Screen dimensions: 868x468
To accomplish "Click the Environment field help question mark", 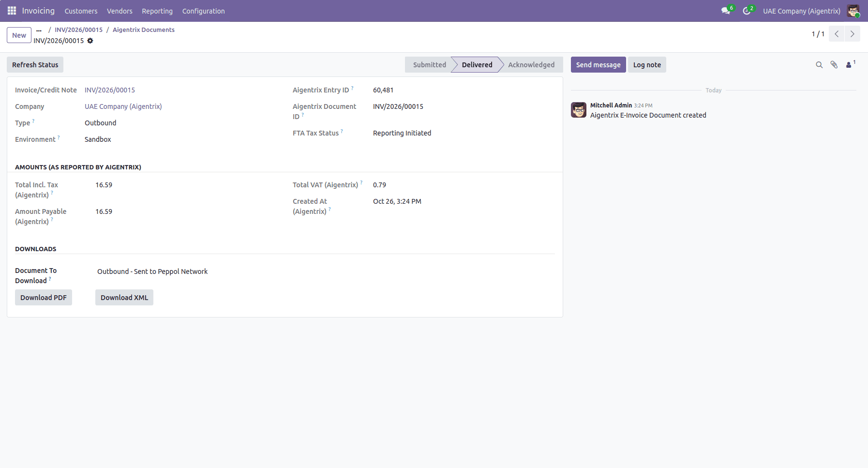I will pos(59,137).
